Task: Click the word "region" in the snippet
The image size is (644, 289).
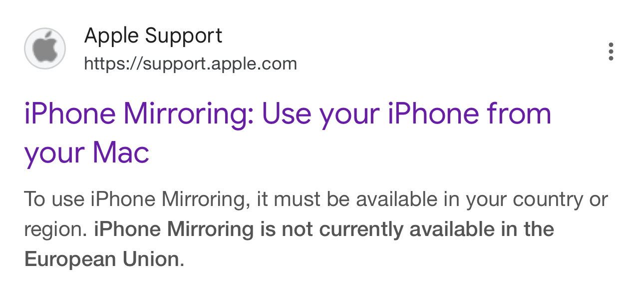Action: click(52, 229)
